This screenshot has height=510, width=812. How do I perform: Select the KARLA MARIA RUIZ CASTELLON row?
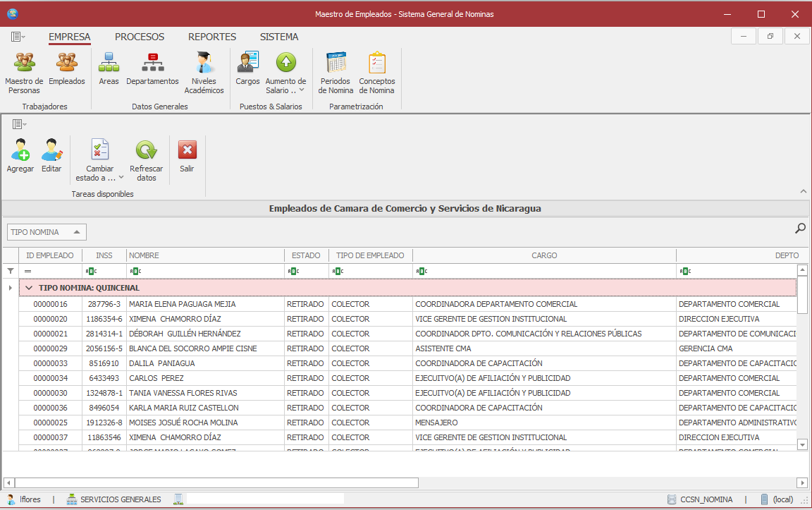click(x=407, y=408)
